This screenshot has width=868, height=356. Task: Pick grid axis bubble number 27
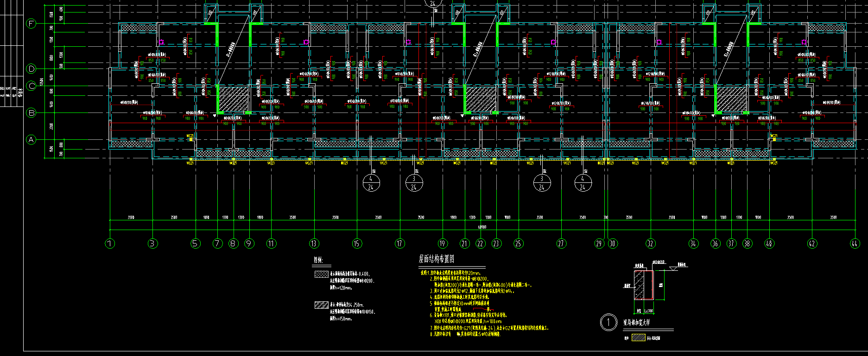(x=561, y=244)
